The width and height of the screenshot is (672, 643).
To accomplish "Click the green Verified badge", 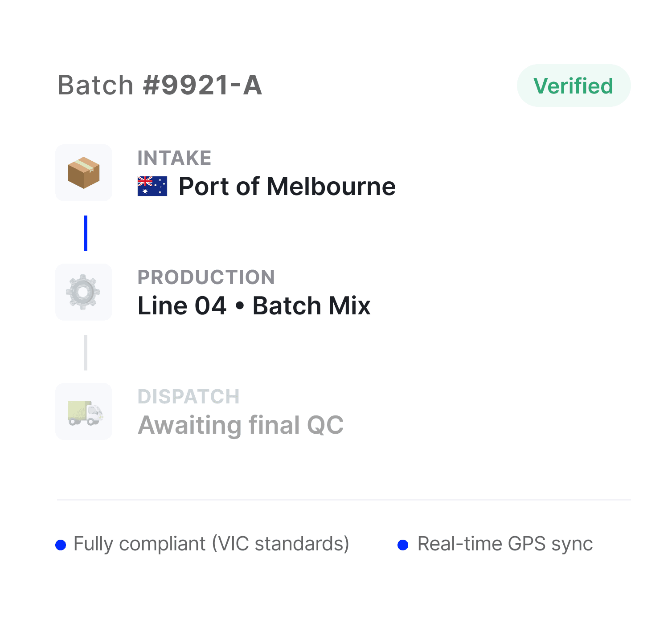I will pyautogui.click(x=574, y=85).
